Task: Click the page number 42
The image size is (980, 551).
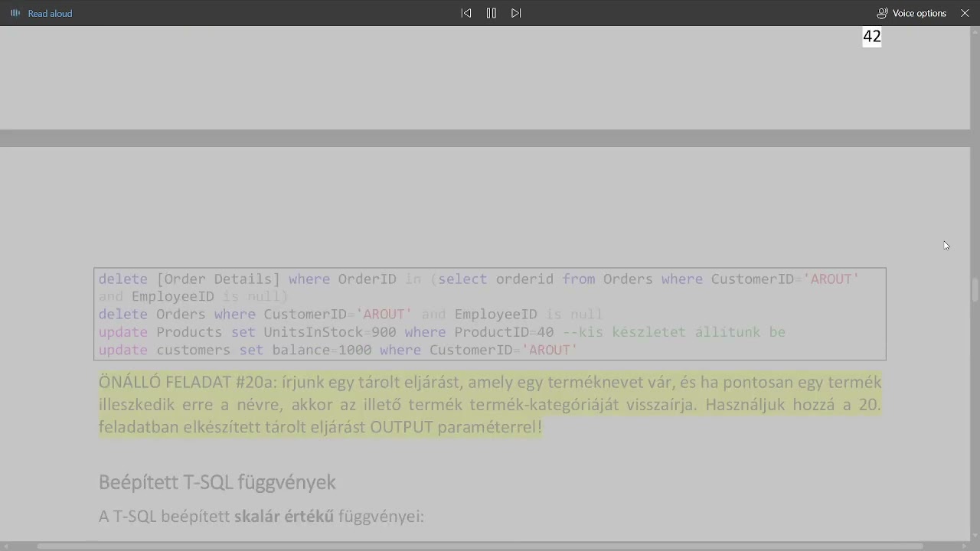Action: coord(872,37)
